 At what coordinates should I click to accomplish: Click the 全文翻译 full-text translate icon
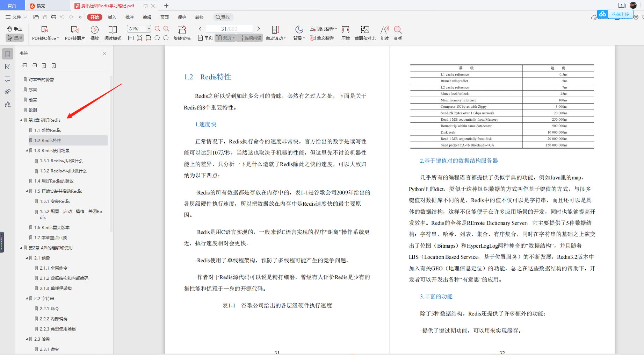(322, 38)
